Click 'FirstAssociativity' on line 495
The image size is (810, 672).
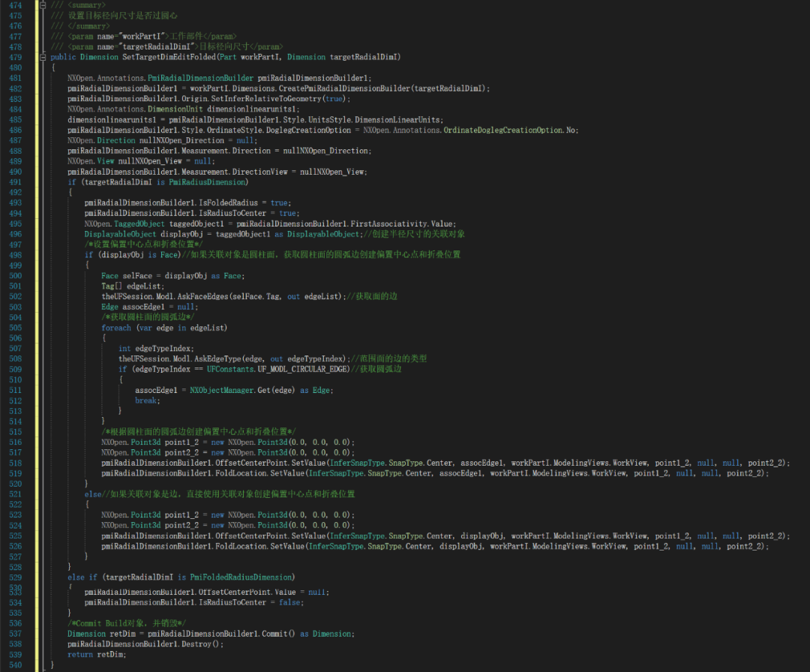point(388,223)
